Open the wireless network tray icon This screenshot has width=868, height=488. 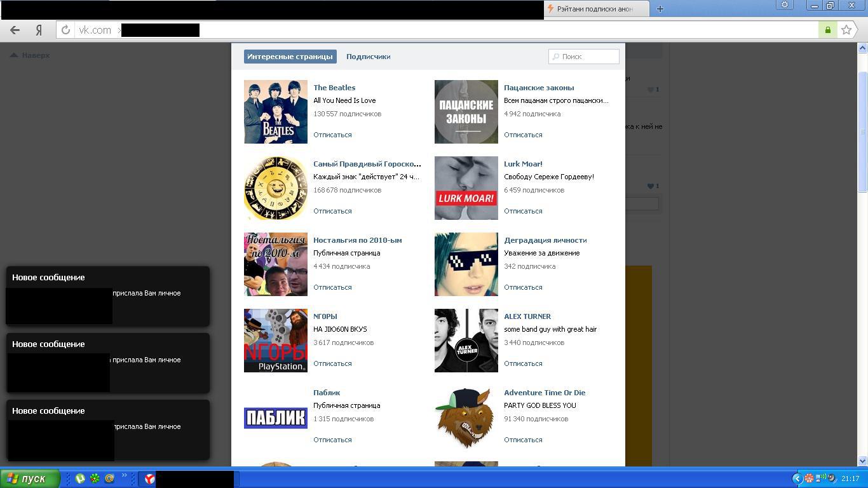[x=820, y=478]
